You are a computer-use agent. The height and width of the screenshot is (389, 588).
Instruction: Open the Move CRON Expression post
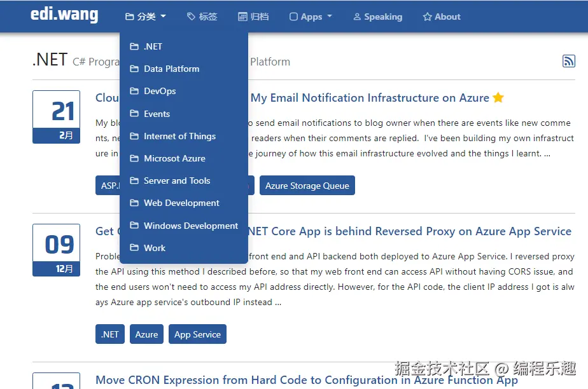[307, 380]
